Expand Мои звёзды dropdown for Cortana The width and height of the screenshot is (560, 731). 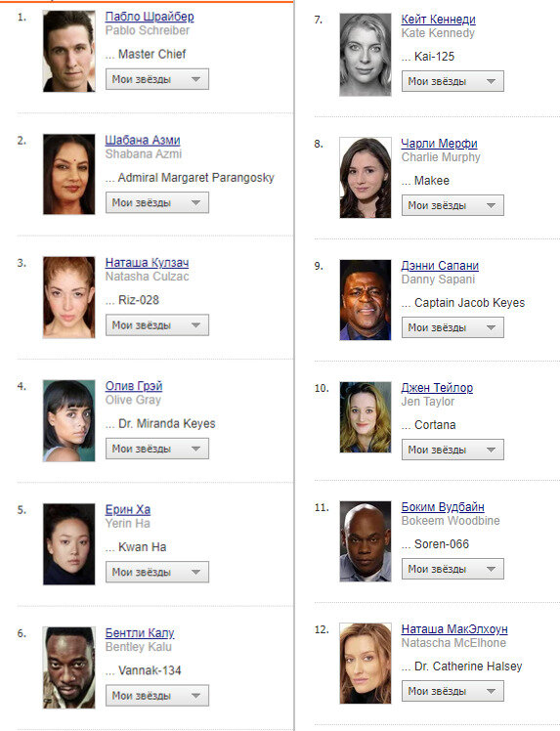click(452, 450)
